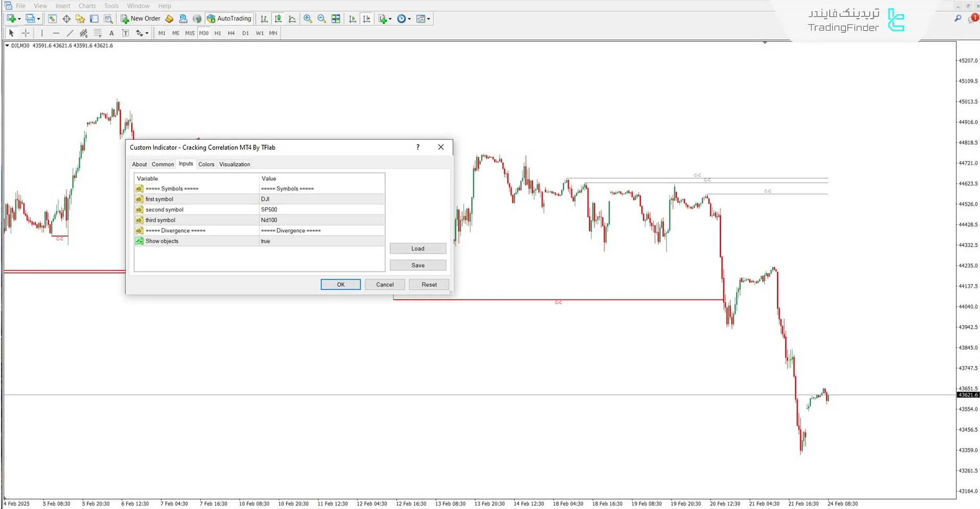
Task: Select the horizontal line drawing tool
Action: (x=56, y=33)
